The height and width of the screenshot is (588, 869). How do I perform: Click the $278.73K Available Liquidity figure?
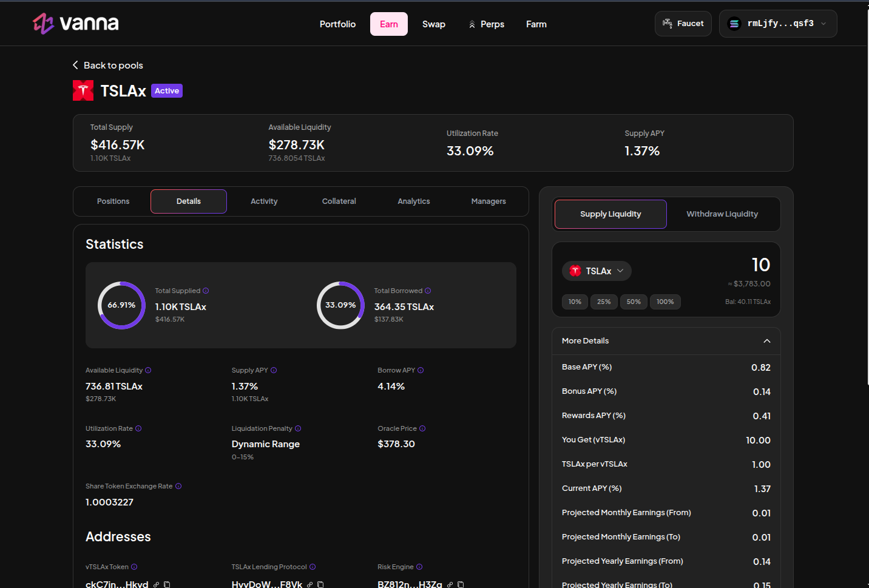coord(297,145)
